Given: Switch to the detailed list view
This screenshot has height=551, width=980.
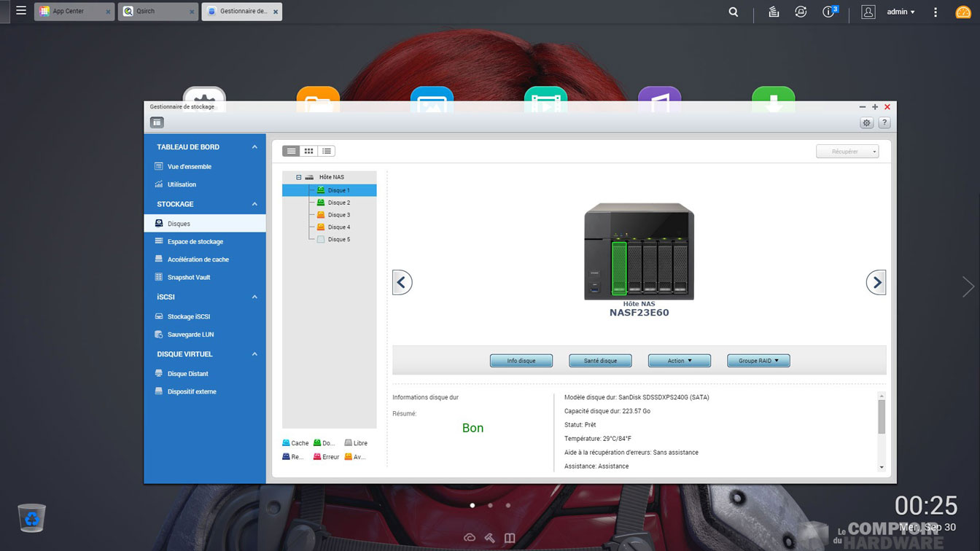Looking at the screenshot, I should coord(327,151).
